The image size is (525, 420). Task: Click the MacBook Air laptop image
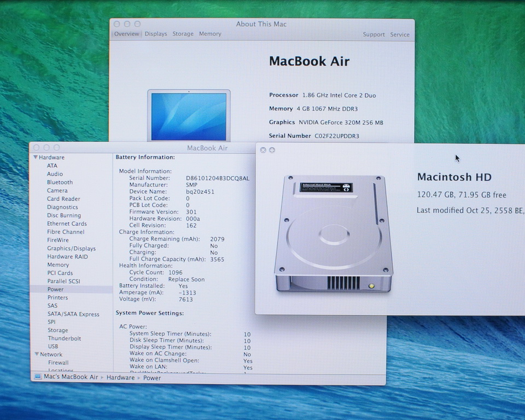click(x=189, y=115)
